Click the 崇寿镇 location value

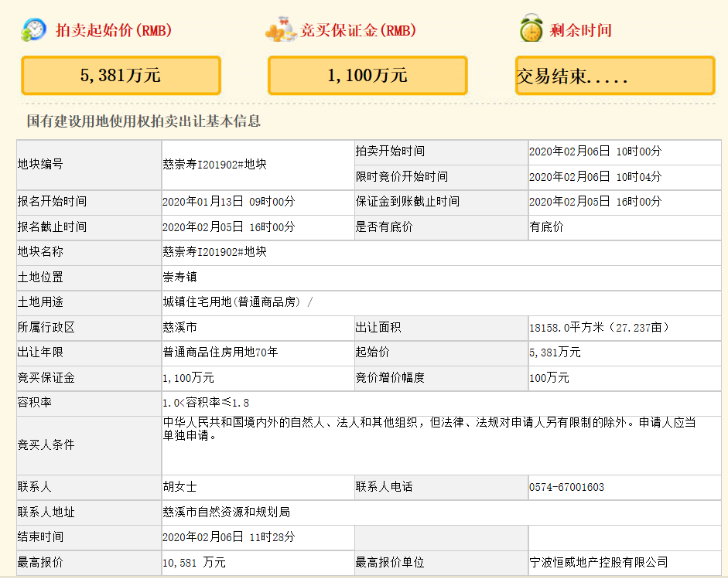click(179, 277)
